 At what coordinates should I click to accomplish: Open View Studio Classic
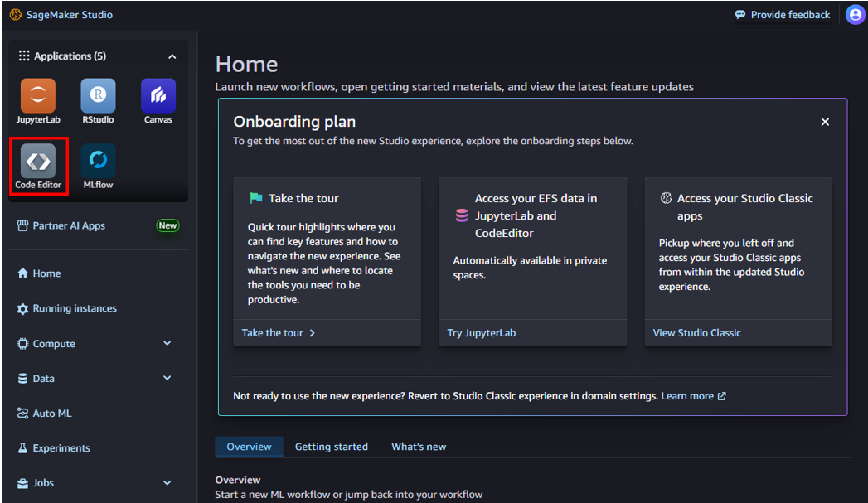point(696,332)
